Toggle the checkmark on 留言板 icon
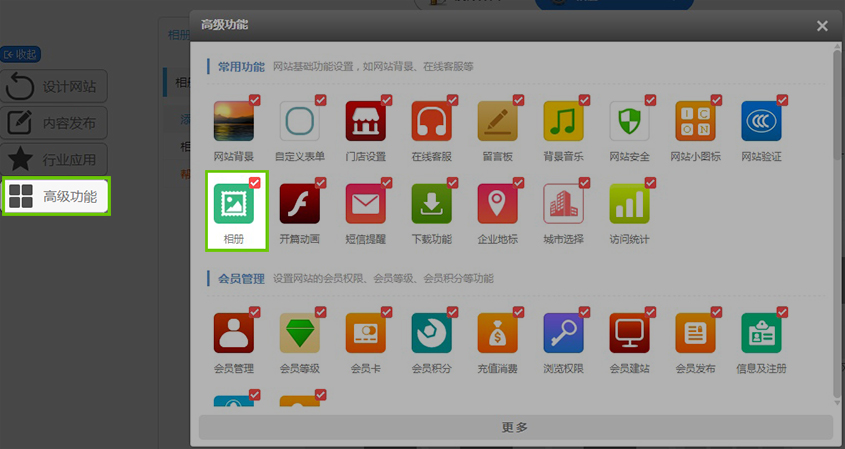This screenshot has width=845, height=449. point(518,100)
